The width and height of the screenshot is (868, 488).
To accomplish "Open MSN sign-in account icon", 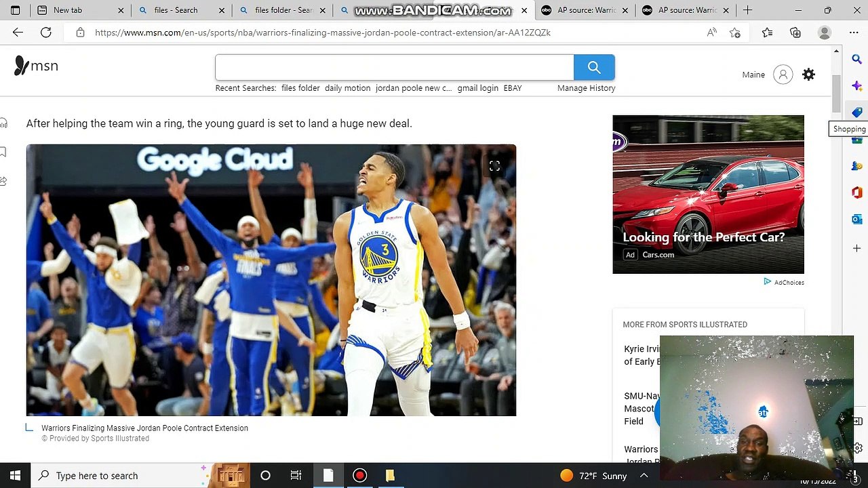I will point(783,75).
